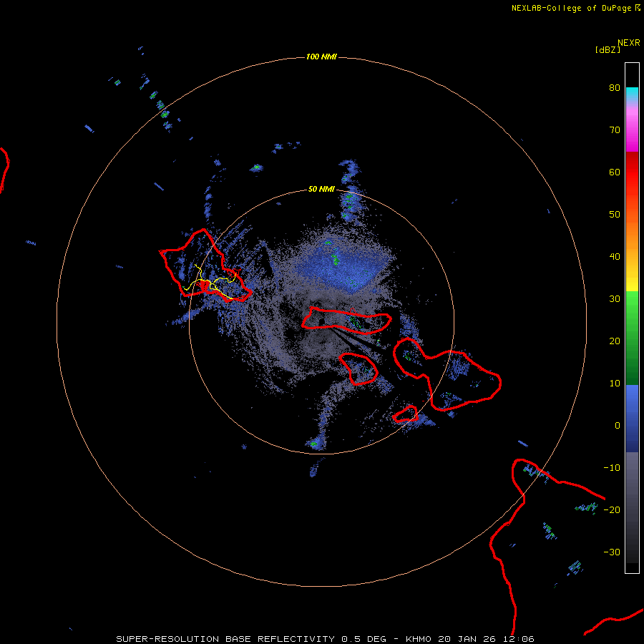The image size is (644, 644).
Task: Click the 50 NMI range ring label
Action: tap(321, 189)
